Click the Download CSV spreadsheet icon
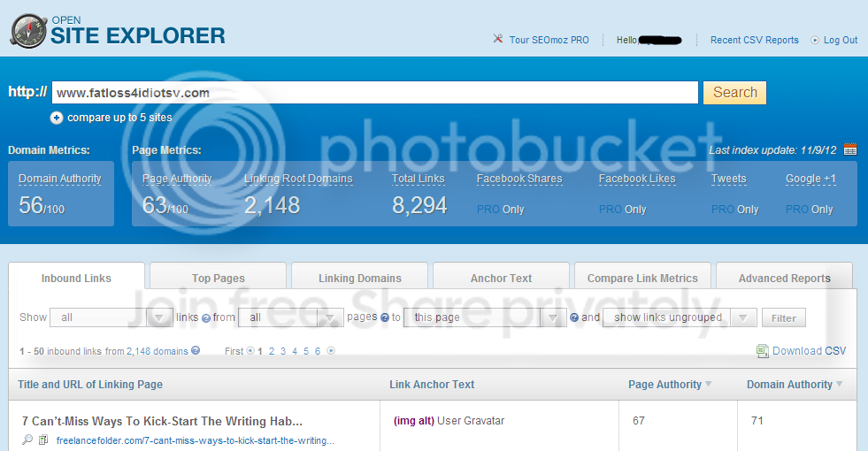868x451 pixels. [x=763, y=351]
